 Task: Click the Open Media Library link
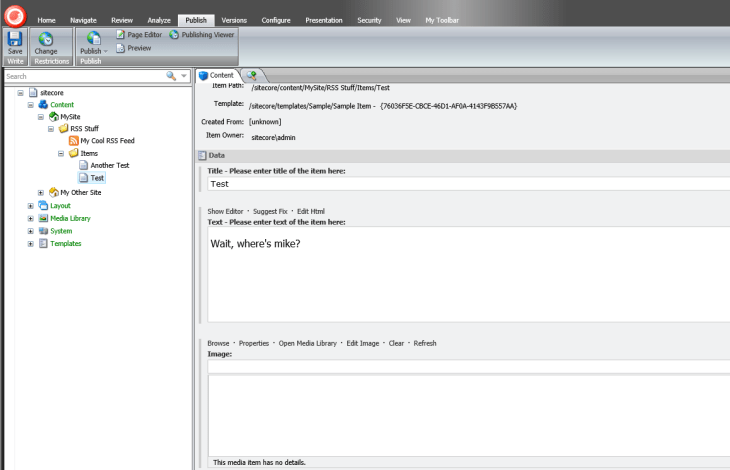click(308, 343)
